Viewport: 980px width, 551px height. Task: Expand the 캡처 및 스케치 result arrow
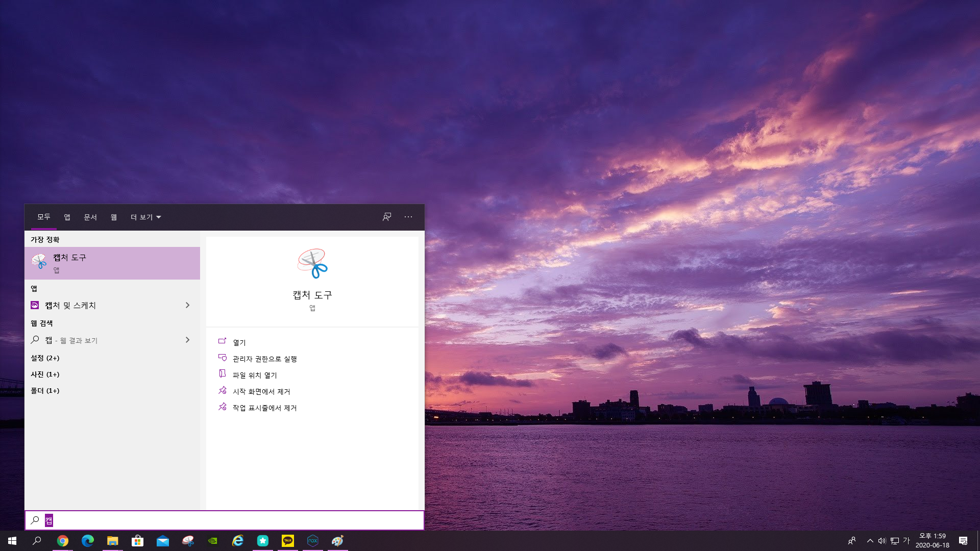coord(187,305)
